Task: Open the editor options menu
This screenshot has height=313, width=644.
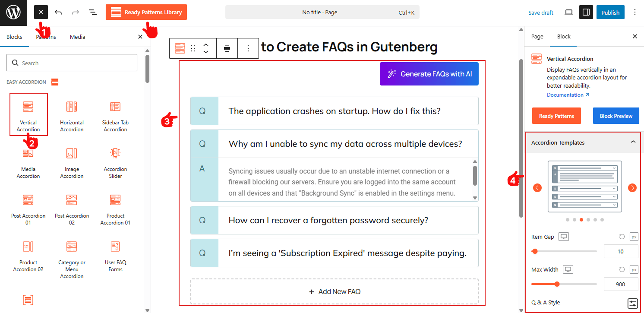Action: click(x=635, y=12)
